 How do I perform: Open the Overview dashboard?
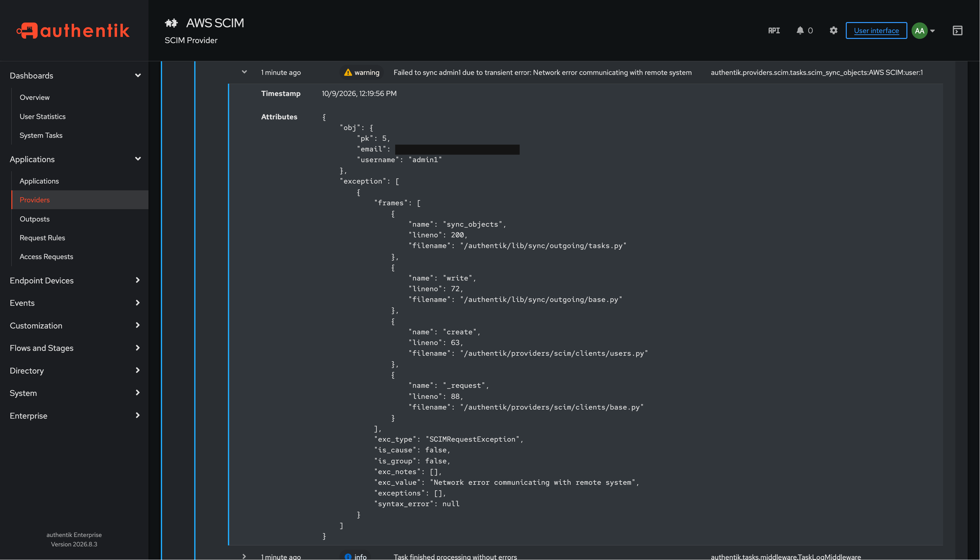point(35,97)
